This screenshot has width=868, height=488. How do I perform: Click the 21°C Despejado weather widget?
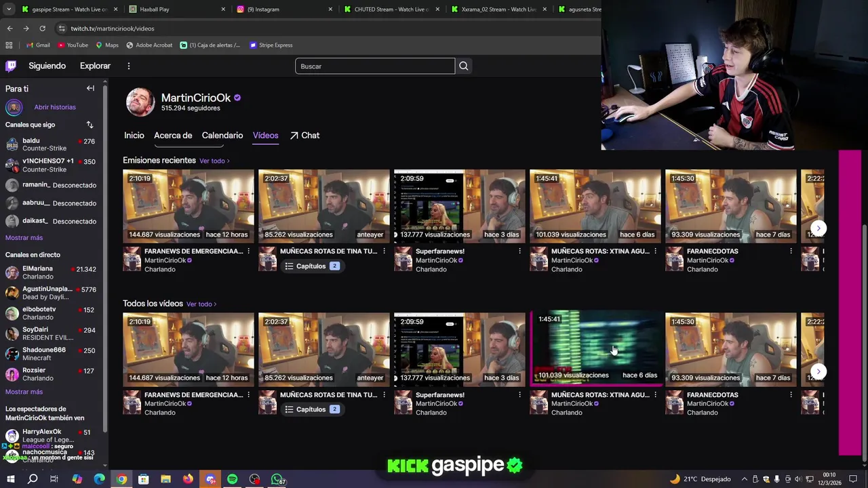coord(701,479)
